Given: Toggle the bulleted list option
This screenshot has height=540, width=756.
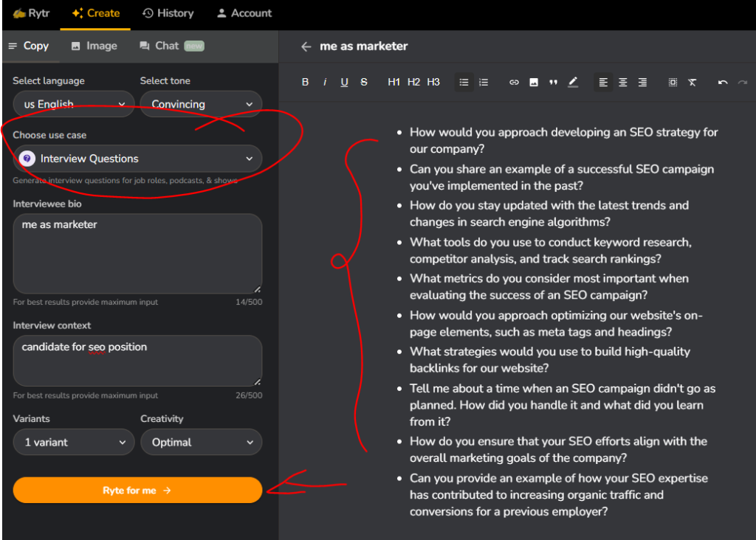Looking at the screenshot, I should coord(464,82).
